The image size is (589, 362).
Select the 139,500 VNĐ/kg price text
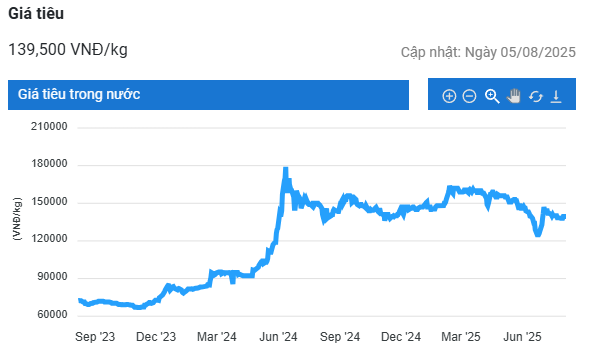pos(68,50)
